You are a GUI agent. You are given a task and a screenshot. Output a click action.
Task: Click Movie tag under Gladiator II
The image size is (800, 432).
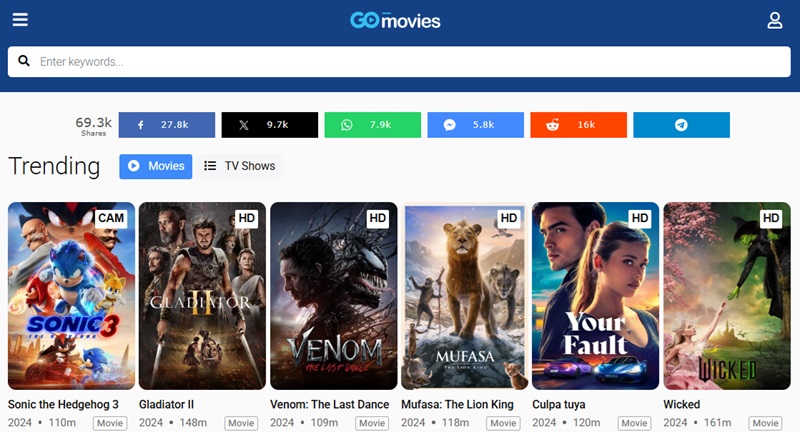click(x=241, y=423)
